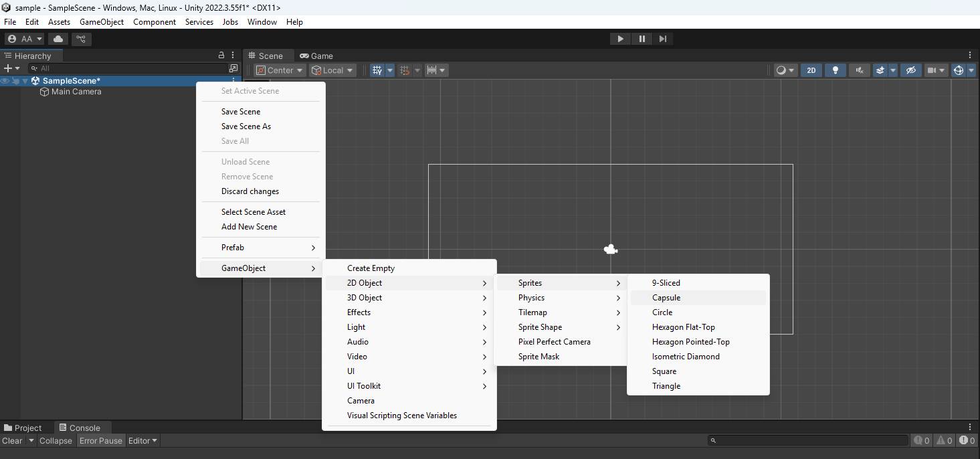
Task: Click the Main Camera cube icon
Action: coord(45,92)
